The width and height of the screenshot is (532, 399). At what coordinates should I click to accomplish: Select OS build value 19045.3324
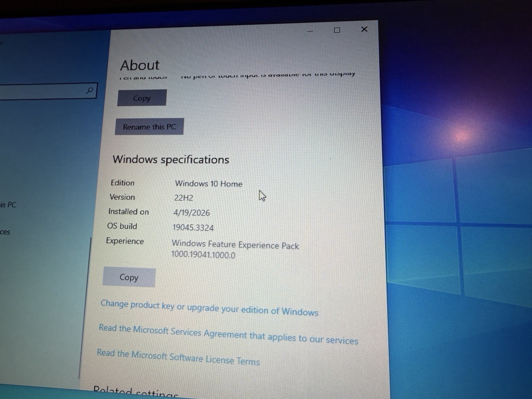point(193,227)
